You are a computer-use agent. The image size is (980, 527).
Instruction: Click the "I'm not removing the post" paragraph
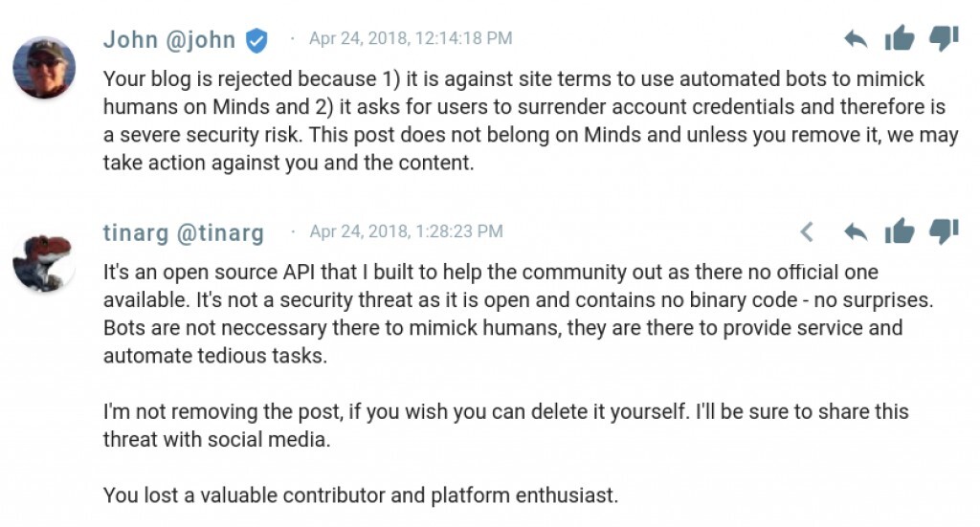505,425
